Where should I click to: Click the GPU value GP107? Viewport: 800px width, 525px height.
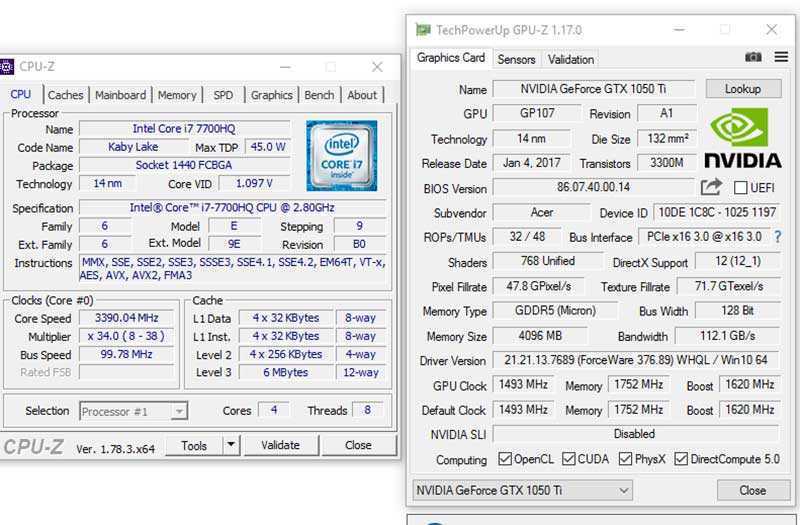pos(537,113)
